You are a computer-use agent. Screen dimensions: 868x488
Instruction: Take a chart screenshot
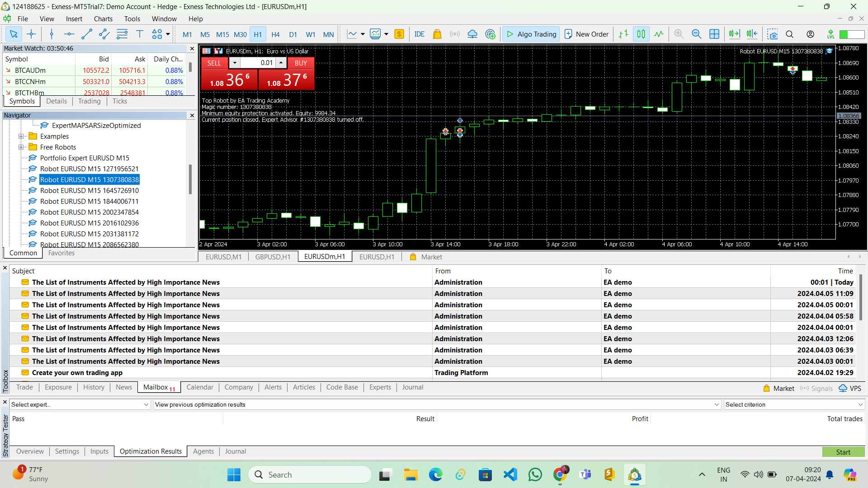[773, 34]
